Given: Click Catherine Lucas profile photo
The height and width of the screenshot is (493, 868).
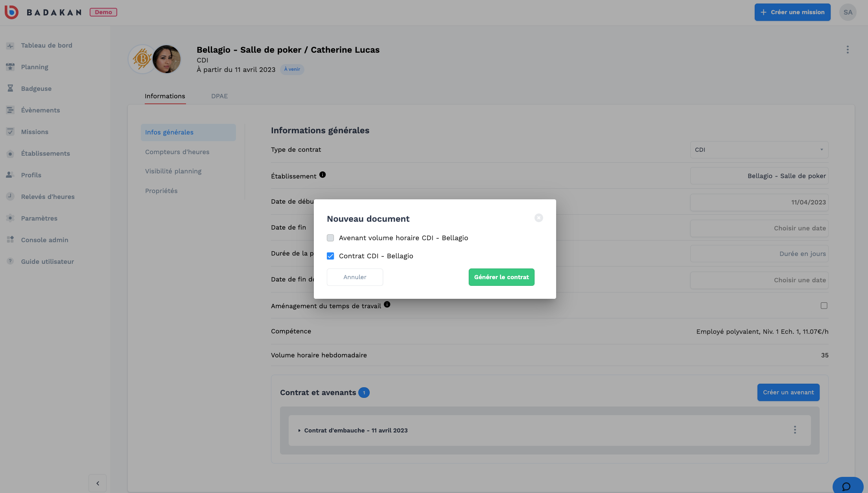Looking at the screenshot, I should pyautogui.click(x=166, y=59).
